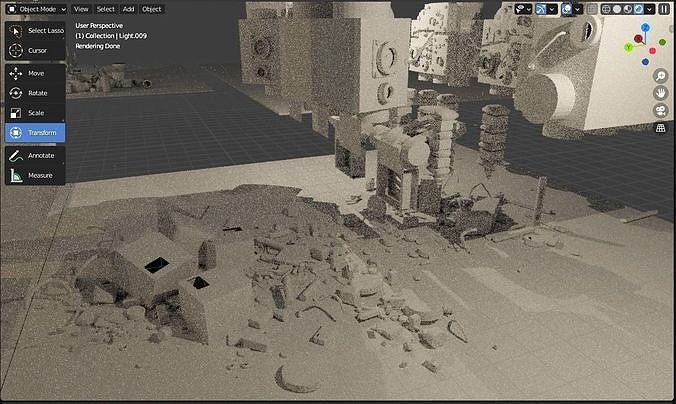Click the green Y axis gizmo handle

click(628, 47)
